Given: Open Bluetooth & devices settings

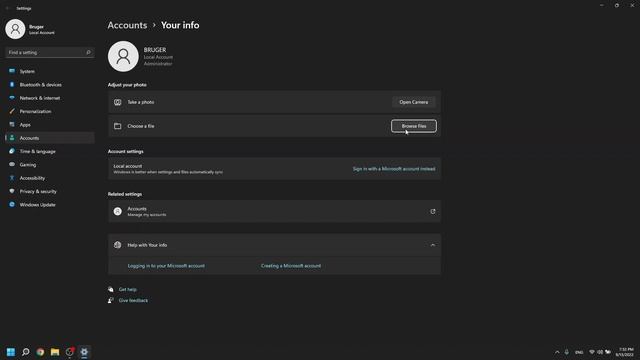Looking at the screenshot, I should click(50, 84).
